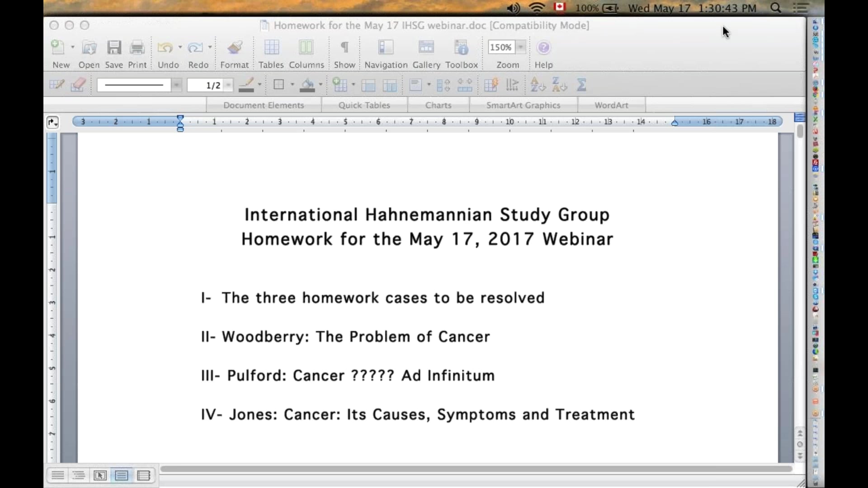Select the Draw Table pencil tool
This screenshot has height=488, width=868.
57,84
